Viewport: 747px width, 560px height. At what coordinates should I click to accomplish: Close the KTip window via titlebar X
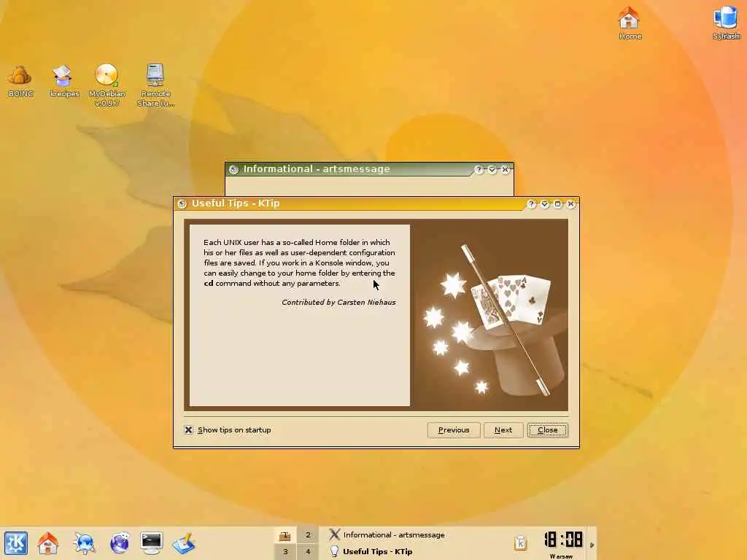(570, 204)
